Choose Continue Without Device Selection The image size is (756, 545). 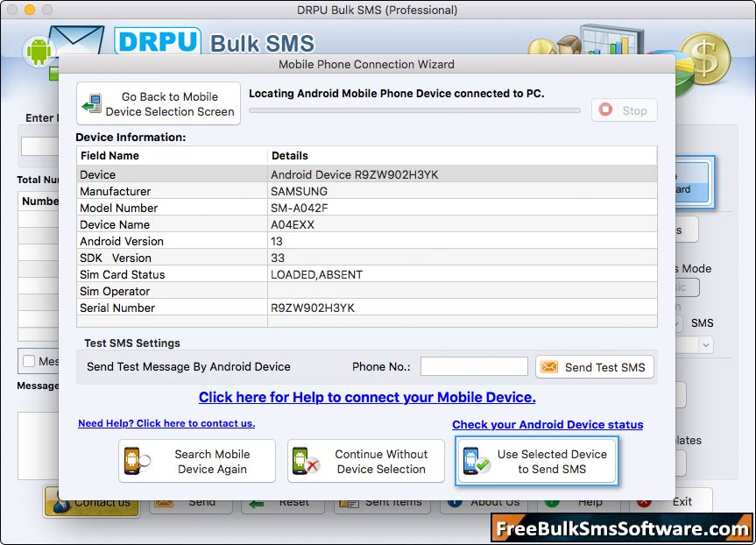(x=366, y=461)
